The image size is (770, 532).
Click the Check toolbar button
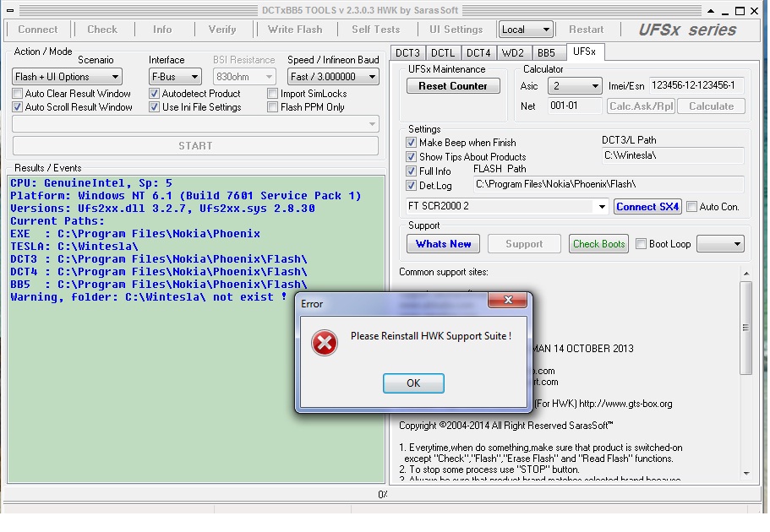102,30
